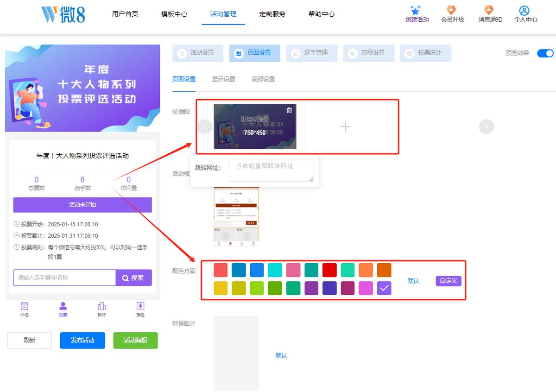The image size is (556, 392).
Task: Click the purple 搜索 button
Action: (133, 278)
